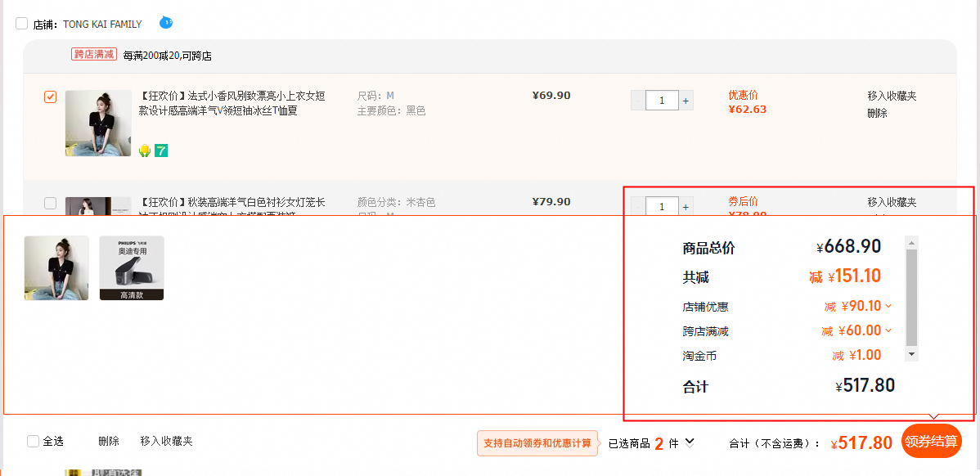Viewport: 980px width, 476px height.
Task: Click quantity field of the 米杏色 shirt
Action: click(662, 206)
